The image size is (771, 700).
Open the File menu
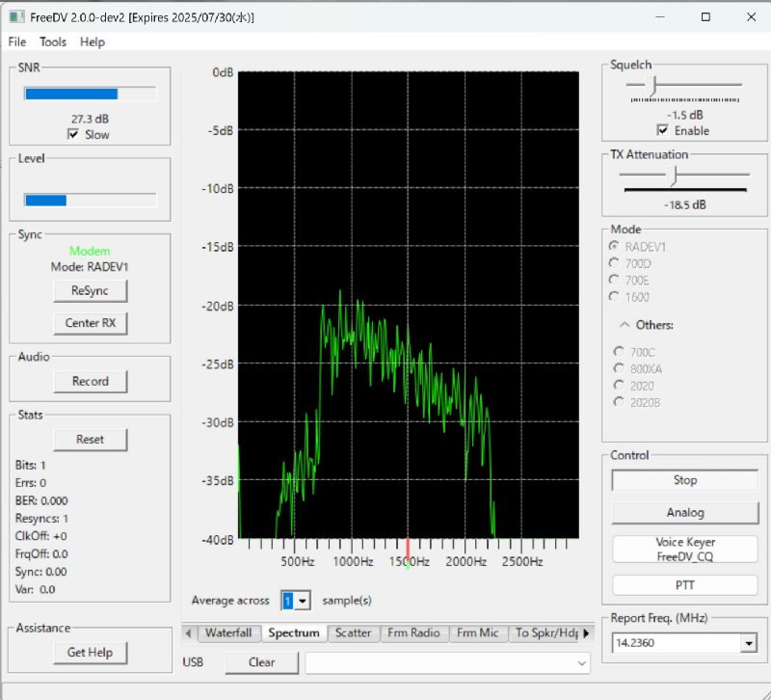[17, 41]
